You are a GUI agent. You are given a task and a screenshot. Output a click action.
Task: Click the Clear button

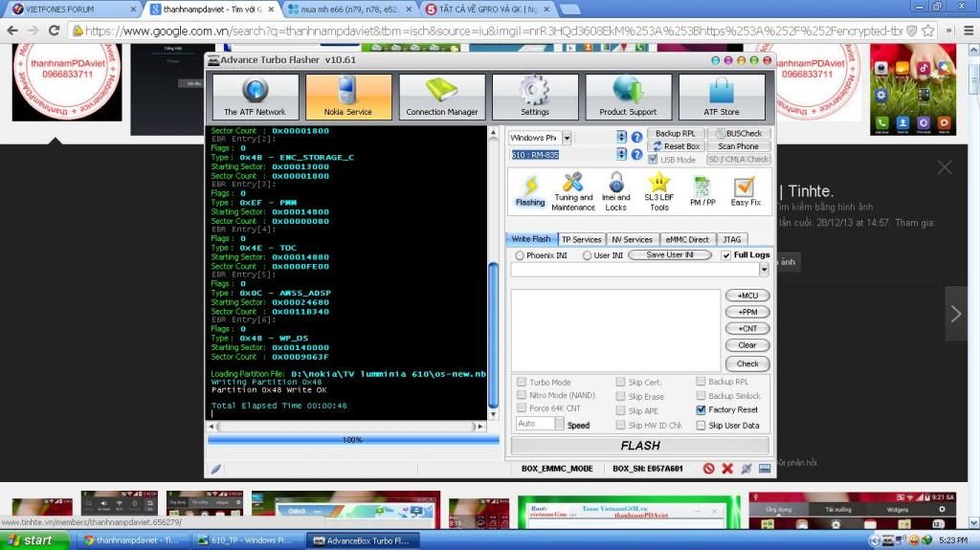747,345
